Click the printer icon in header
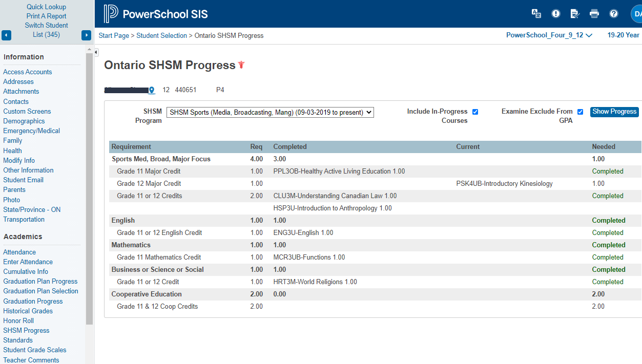Screen dimensions: 642x364 coord(594,14)
